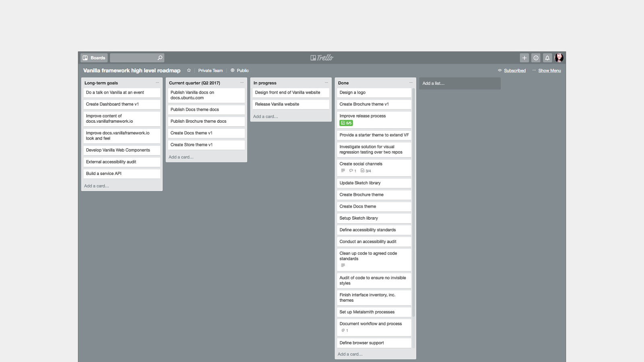This screenshot has width=644, height=362.
Task: Open 'Develop Vanilla Web Components' card
Action: (122, 150)
